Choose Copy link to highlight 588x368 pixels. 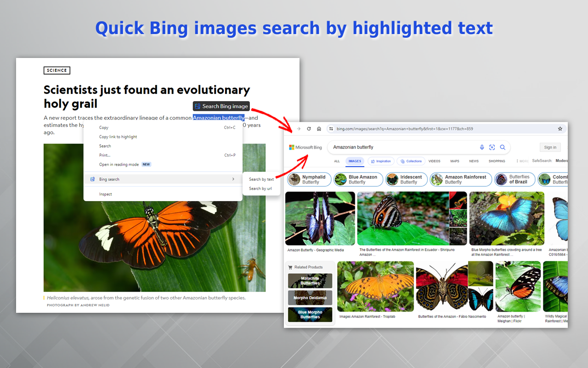click(163, 137)
